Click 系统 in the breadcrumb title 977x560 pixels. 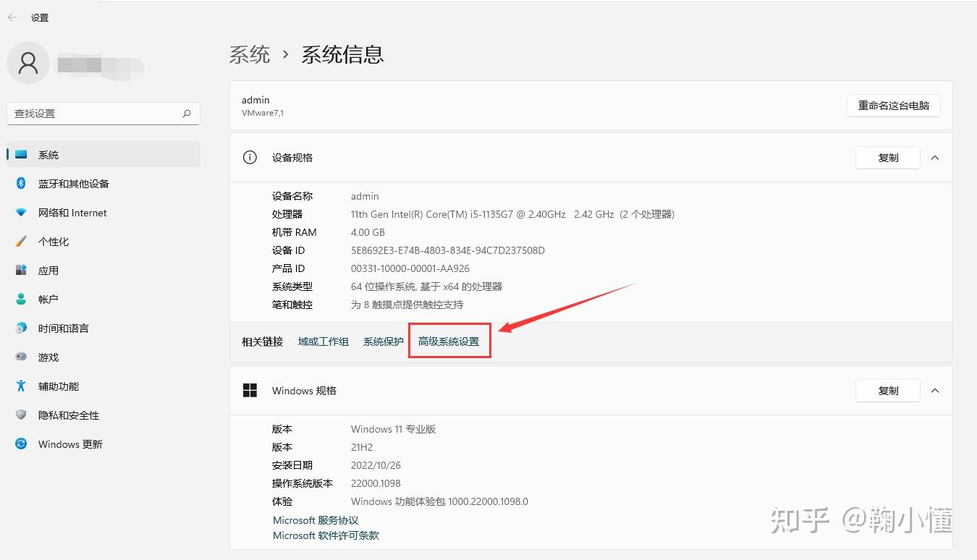pos(250,54)
